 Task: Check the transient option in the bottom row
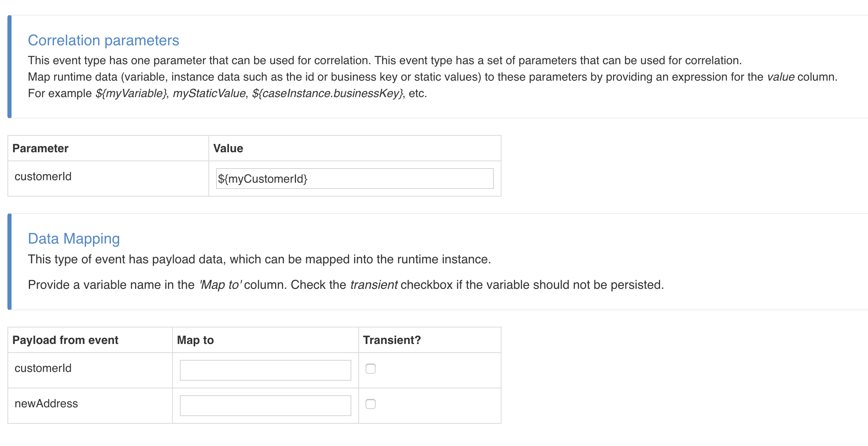tap(371, 404)
